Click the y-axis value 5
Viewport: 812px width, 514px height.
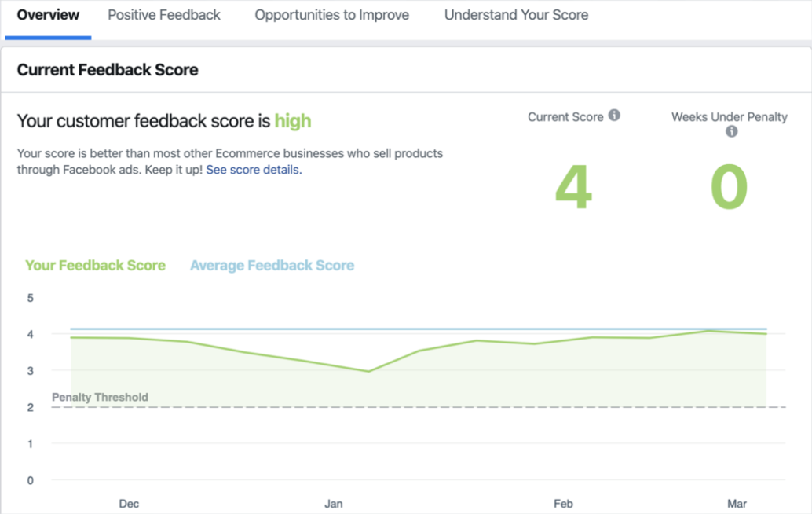click(31, 298)
